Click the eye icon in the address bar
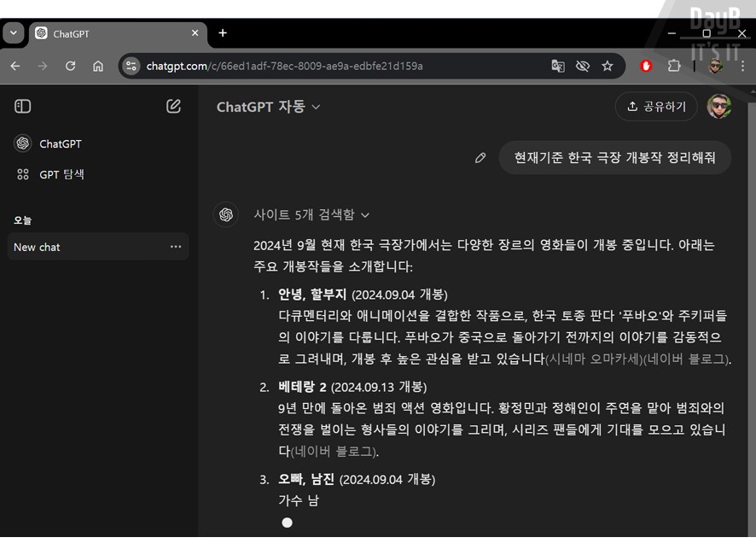This screenshot has height=555, width=756. (581, 66)
